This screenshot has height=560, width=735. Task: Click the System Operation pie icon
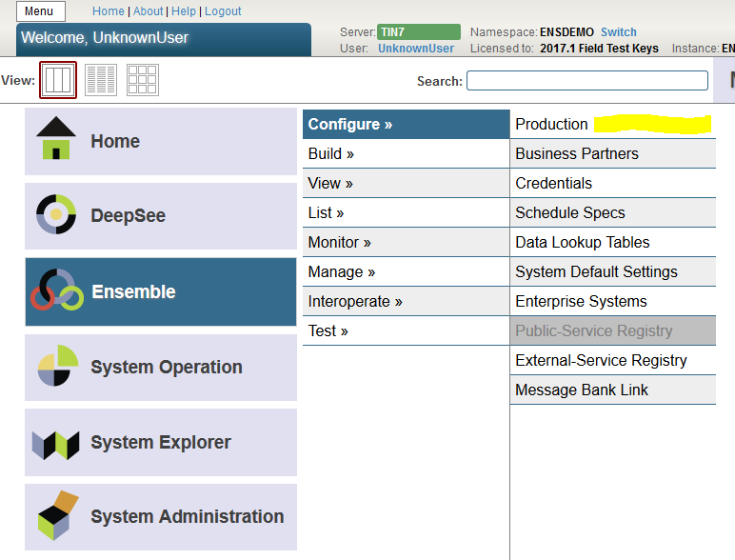58,366
